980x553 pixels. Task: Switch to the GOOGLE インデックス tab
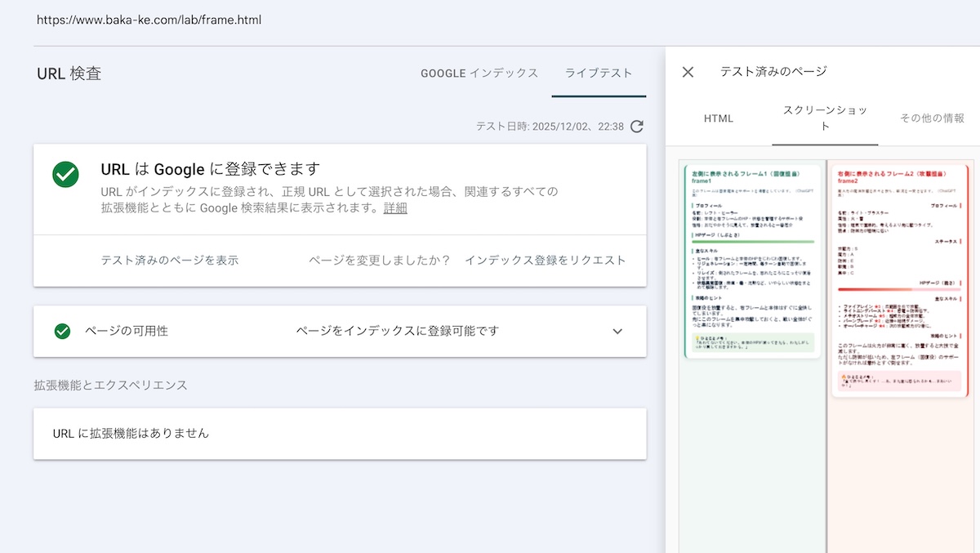pyautogui.click(x=479, y=73)
